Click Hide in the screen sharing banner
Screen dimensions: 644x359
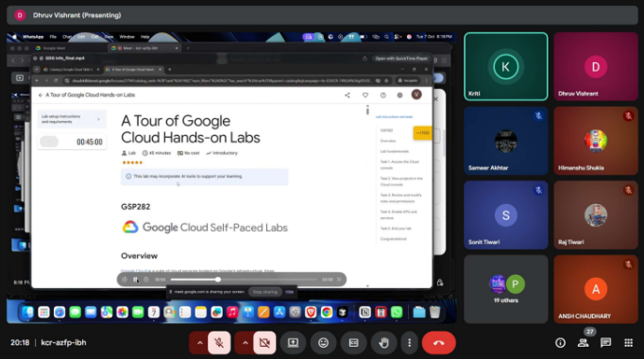tap(290, 292)
